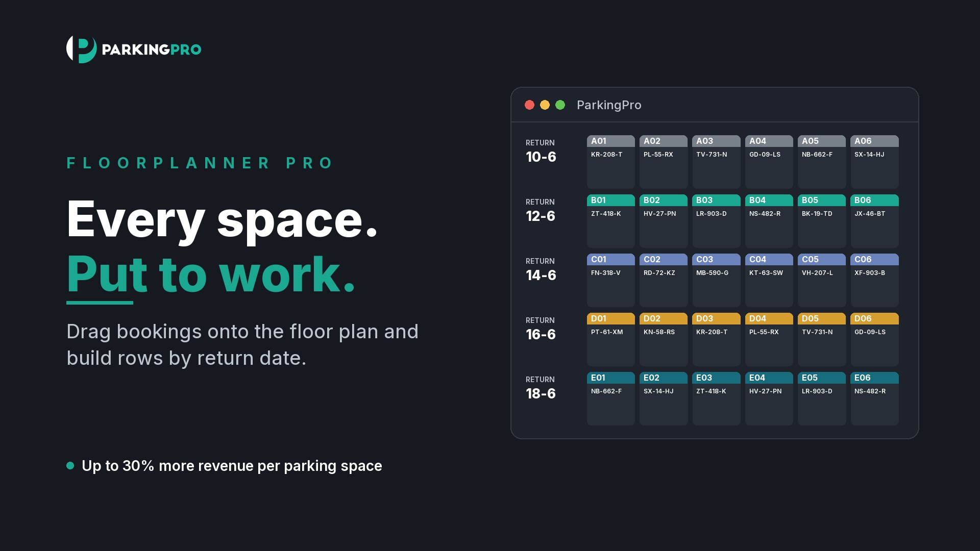Image resolution: width=980 pixels, height=551 pixels.
Task: Pick space A06 with SX-14-HJ
Action: point(874,162)
